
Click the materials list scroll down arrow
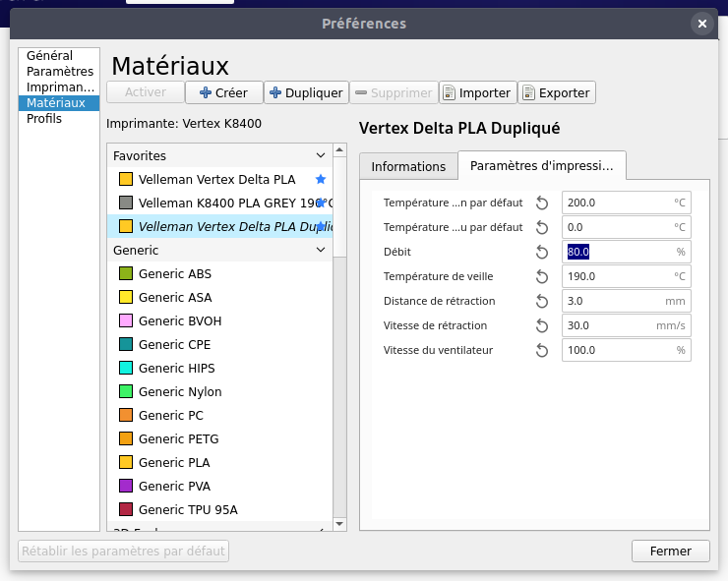click(339, 524)
